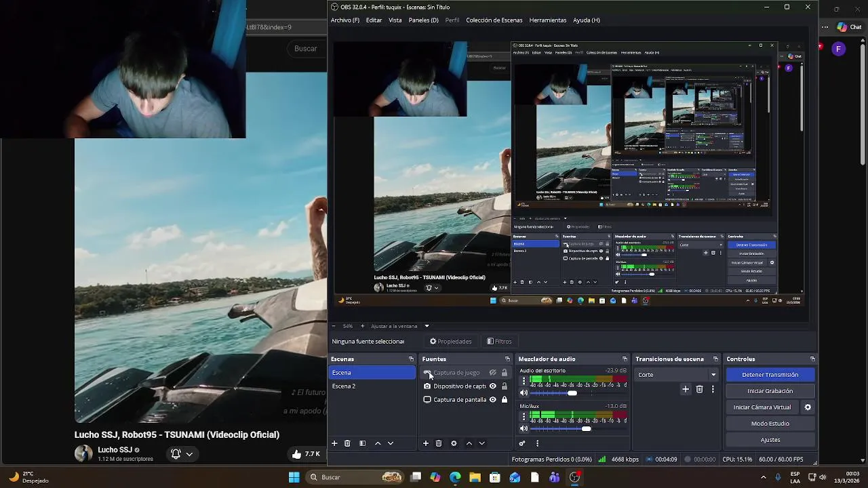
Task: Move scene up in Escenas panel
Action: (378, 443)
